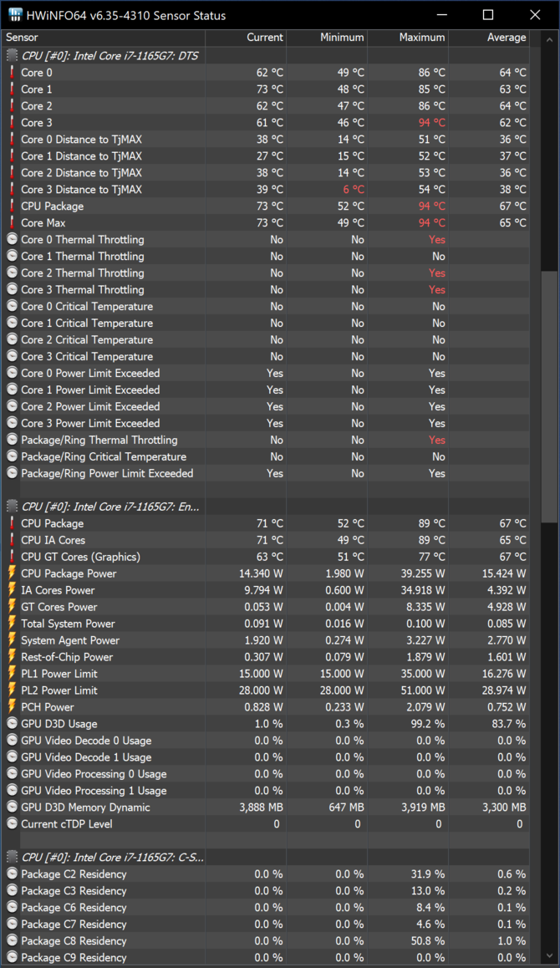Click the circle icon of Package/Ring Power Limit Exceeded
This screenshot has height=968, width=560.
tap(12, 472)
